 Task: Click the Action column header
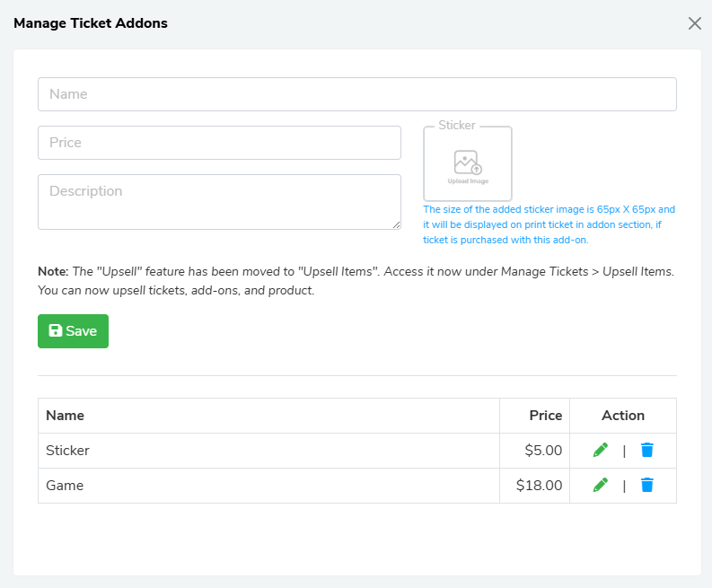pyautogui.click(x=623, y=416)
